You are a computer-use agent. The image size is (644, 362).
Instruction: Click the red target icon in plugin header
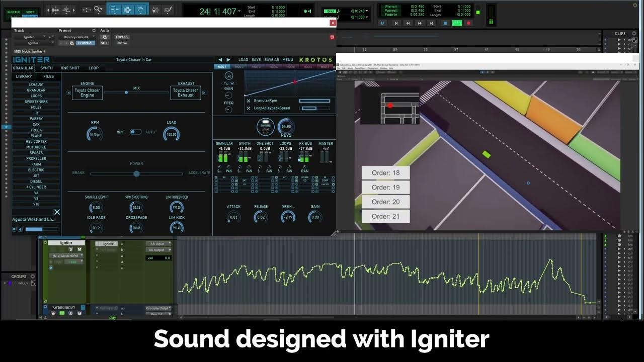[332, 37]
